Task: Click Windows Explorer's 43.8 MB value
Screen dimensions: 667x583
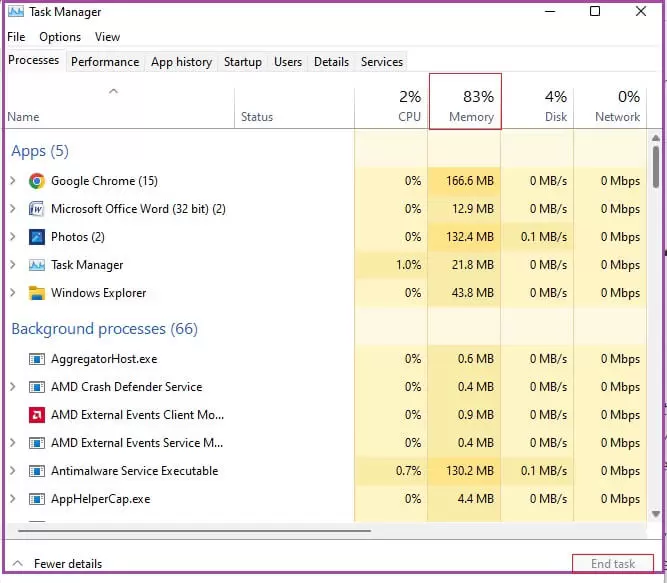Action: click(x=473, y=293)
